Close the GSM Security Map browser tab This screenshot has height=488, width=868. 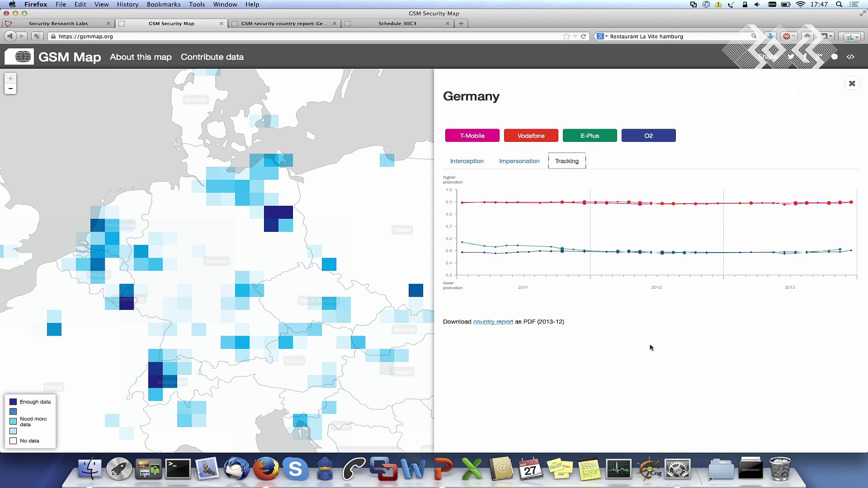222,23
